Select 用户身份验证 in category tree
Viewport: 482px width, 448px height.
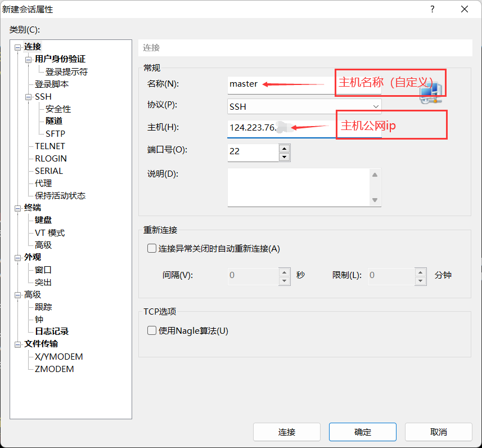60,59
